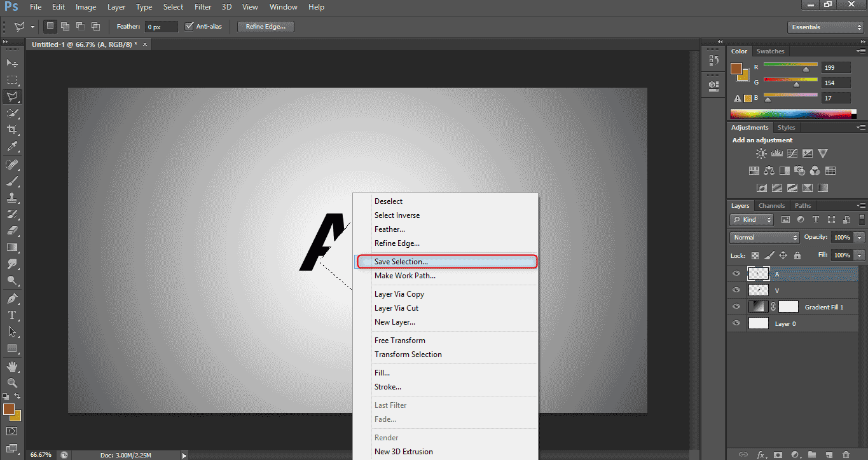Image resolution: width=868 pixels, height=460 pixels.
Task: Click the red channel slider
Action: pos(790,67)
